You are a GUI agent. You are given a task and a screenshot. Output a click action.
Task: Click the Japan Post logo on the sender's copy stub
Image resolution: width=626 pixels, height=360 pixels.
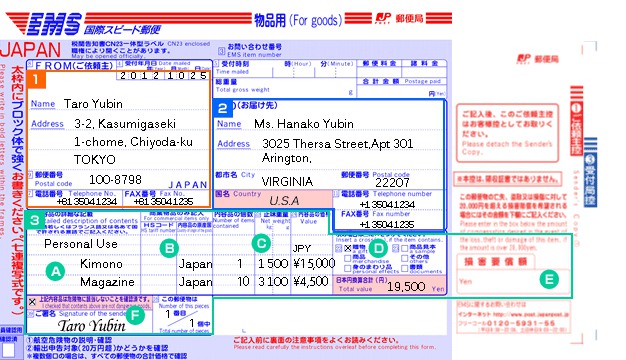(x=524, y=59)
